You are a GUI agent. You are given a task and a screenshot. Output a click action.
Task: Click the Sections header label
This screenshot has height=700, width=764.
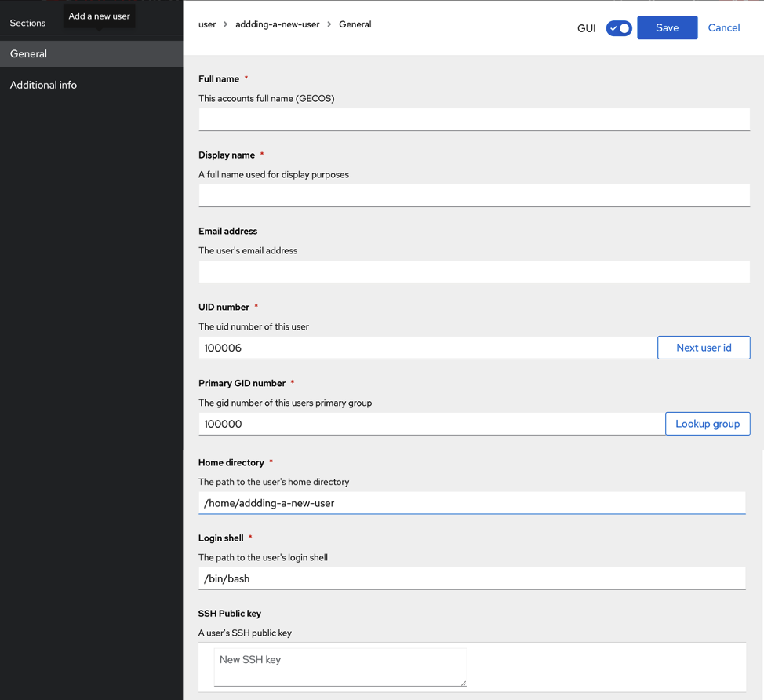click(x=27, y=23)
